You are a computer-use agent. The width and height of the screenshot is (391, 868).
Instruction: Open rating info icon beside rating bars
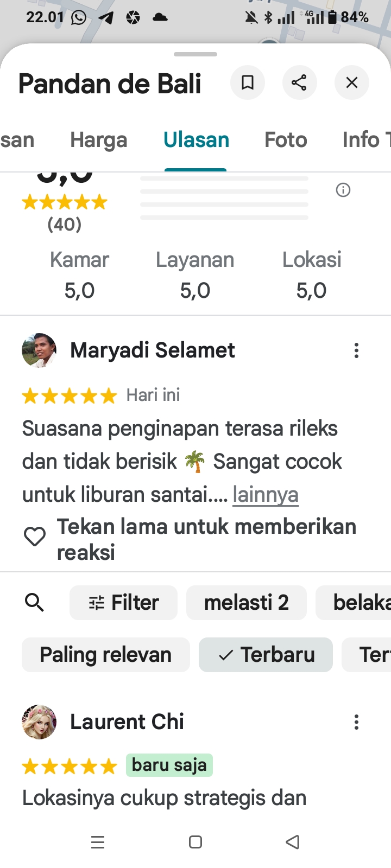coord(343,190)
